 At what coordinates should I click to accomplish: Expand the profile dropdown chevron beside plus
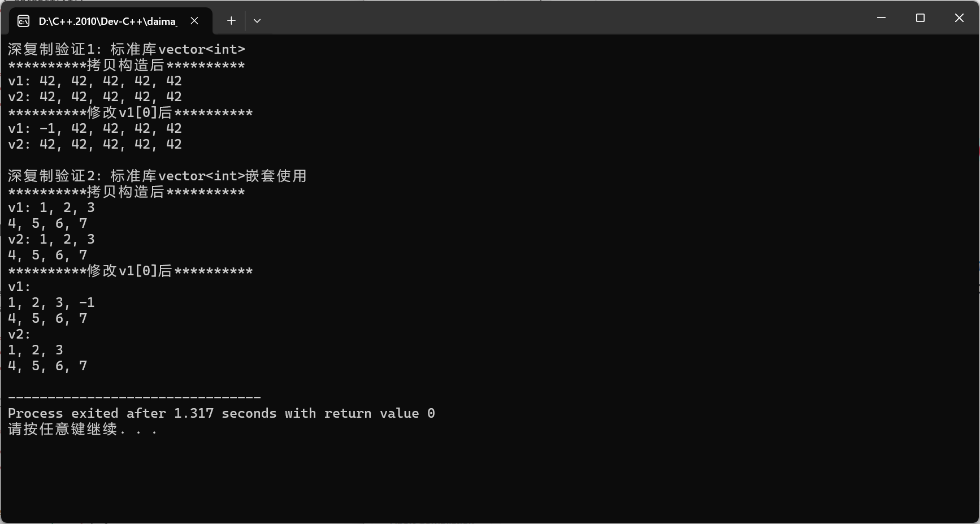click(257, 21)
